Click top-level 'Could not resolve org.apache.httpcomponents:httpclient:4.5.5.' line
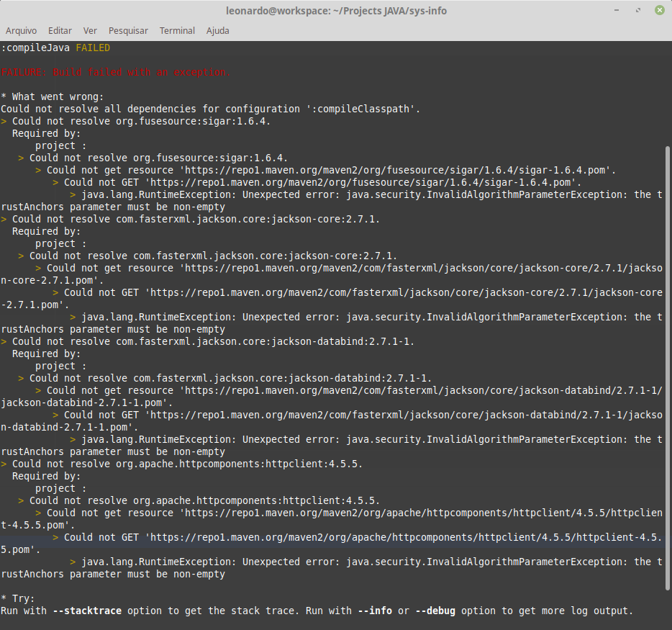The width and height of the screenshot is (672, 630). click(x=182, y=464)
